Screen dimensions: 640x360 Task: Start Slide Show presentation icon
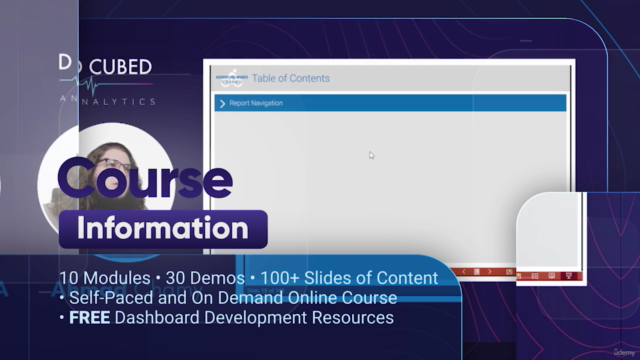pos(569,276)
